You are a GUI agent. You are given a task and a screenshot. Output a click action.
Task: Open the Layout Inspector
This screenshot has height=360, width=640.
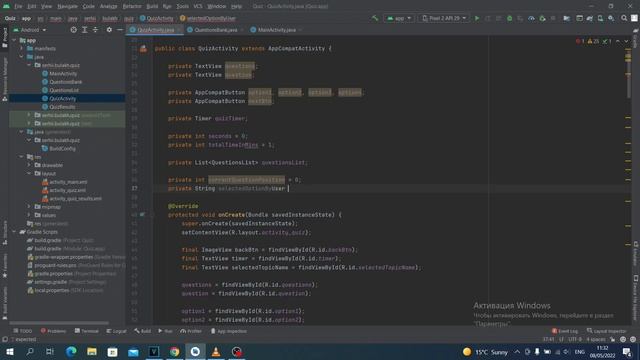pyautogui.click(x=607, y=331)
